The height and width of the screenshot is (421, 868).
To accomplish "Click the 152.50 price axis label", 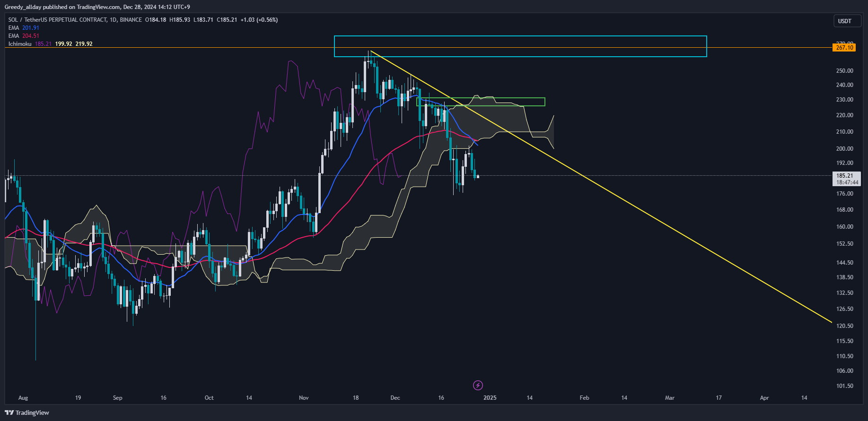I will (845, 244).
